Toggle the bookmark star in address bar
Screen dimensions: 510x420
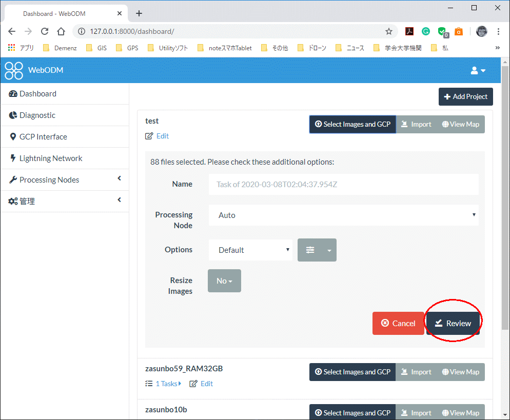(389, 31)
